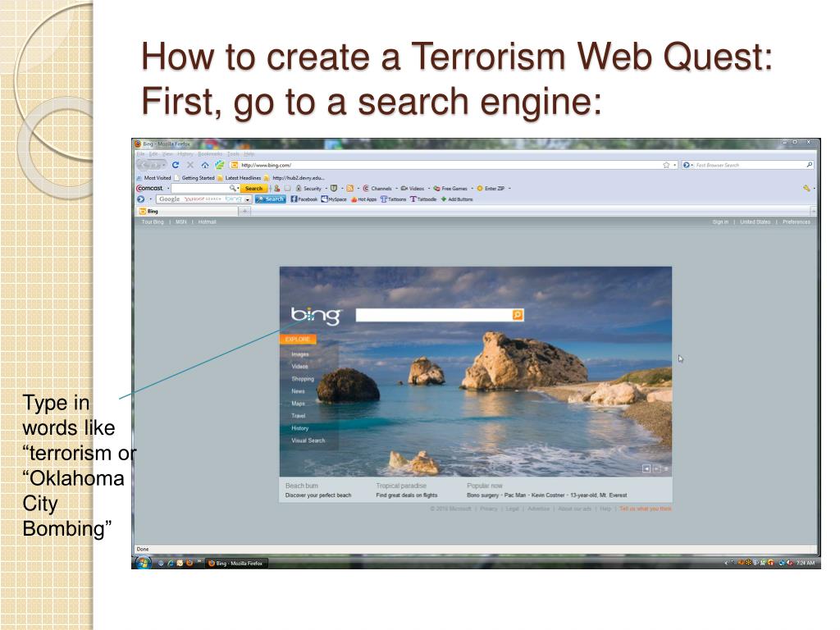Viewport: 840px width, 630px height.
Task: Bookmark page with the star icon
Action: coord(666,165)
